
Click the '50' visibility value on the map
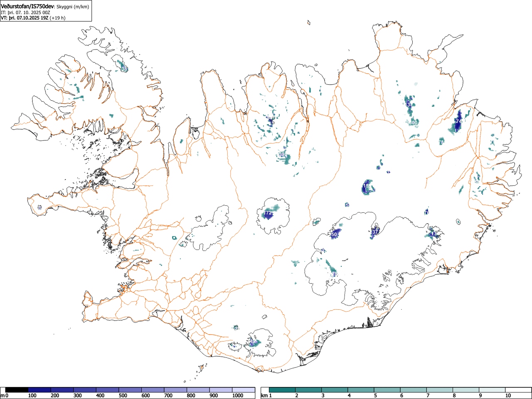click(x=334, y=234)
